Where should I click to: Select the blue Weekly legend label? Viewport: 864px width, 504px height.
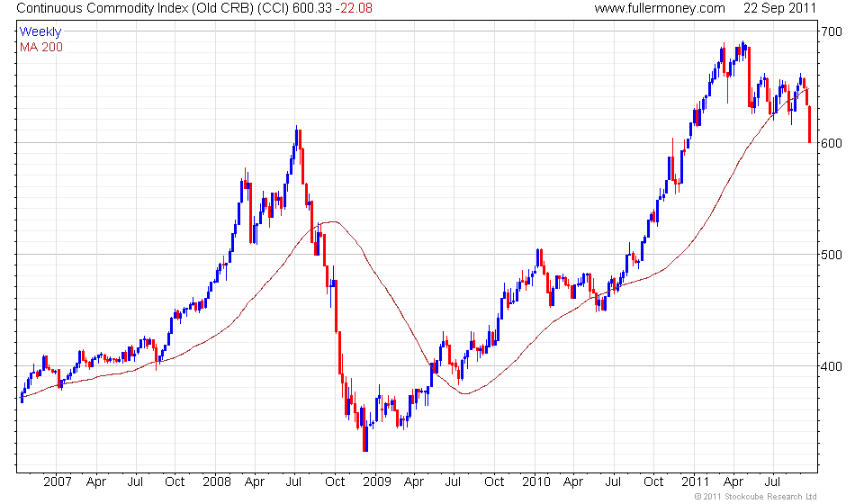point(40,31)
